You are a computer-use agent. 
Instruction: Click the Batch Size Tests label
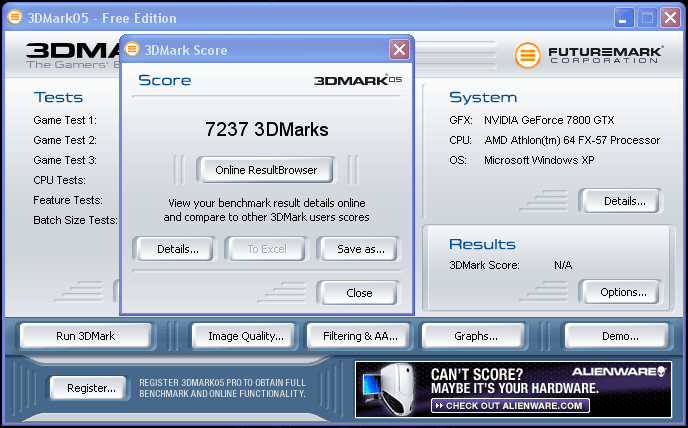click(x=75, y=220)
